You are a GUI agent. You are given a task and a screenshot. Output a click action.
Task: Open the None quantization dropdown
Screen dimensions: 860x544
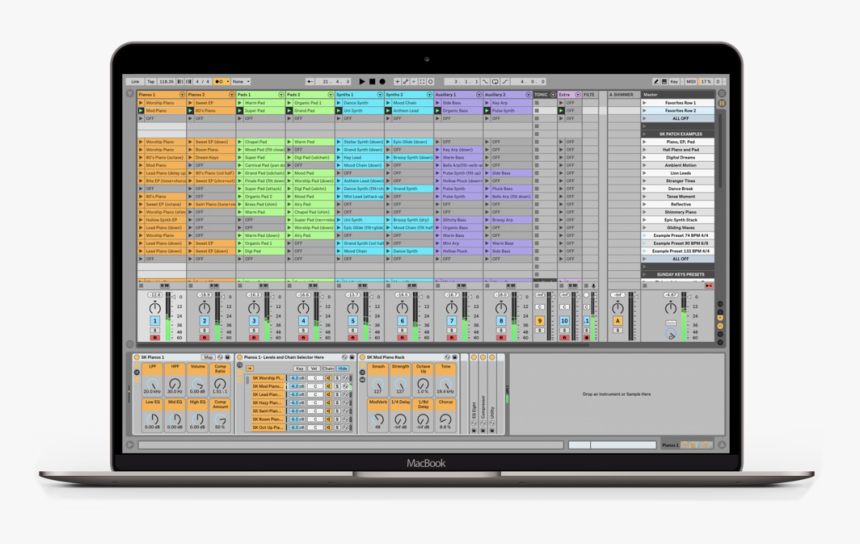(x=241, y=81)
